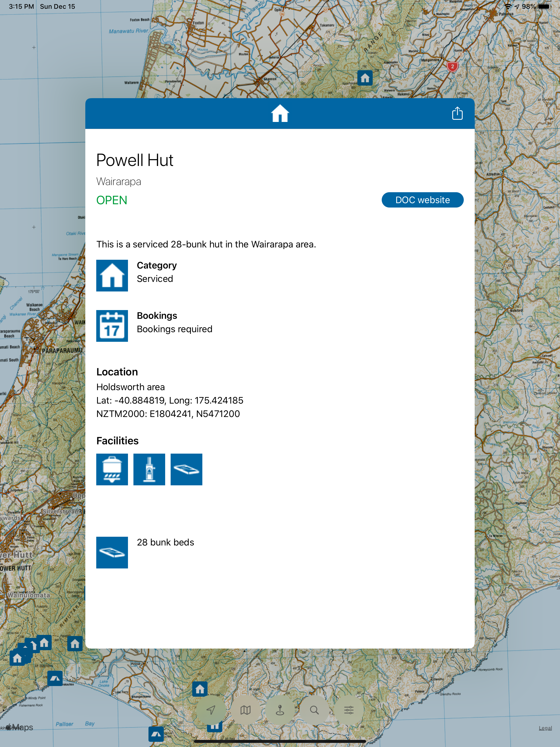The image size is (560, 747).
Task: Tap the location arrow toolbar button
Action: [211, 710]
